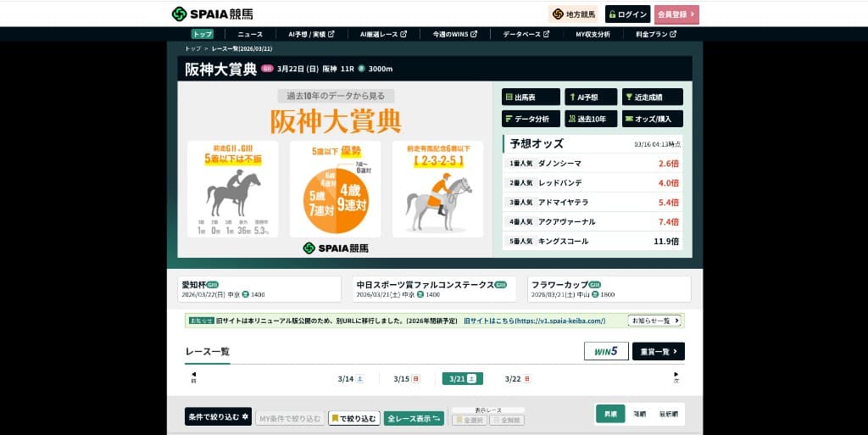
Task: Open 料金プラン in navigation
Action: point(656,34)
